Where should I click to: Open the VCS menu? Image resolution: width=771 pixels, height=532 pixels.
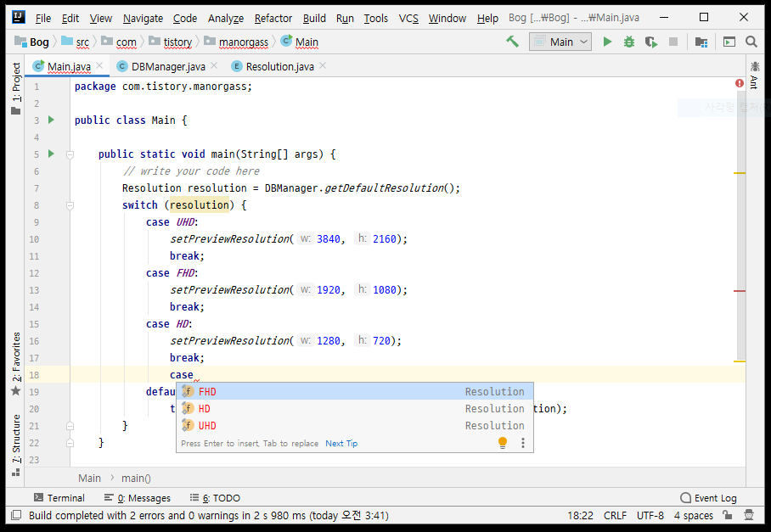click(408, 18)
